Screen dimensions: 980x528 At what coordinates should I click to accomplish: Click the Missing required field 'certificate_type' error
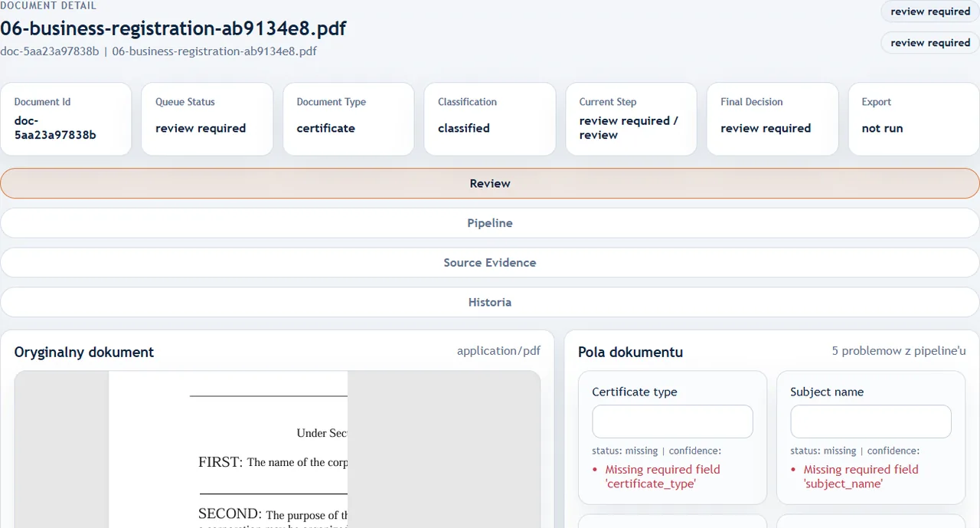pyautogui.click(x=662, y=477)
